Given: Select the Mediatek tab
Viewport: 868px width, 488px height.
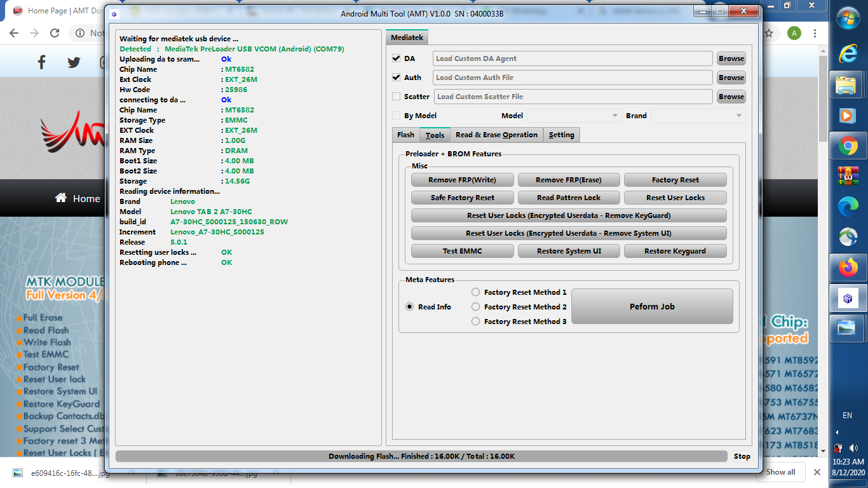Looking at the screenshot, I should pyautogui.click(x=407, y=37).
